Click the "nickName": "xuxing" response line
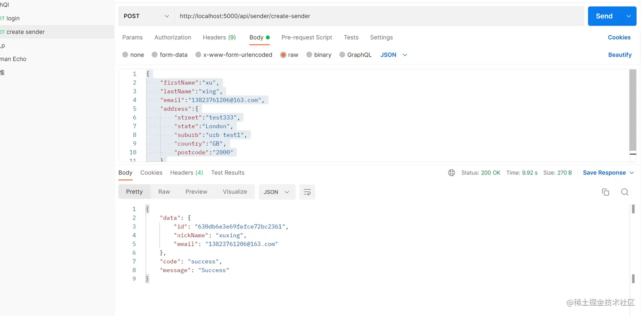 click(210, 235)
